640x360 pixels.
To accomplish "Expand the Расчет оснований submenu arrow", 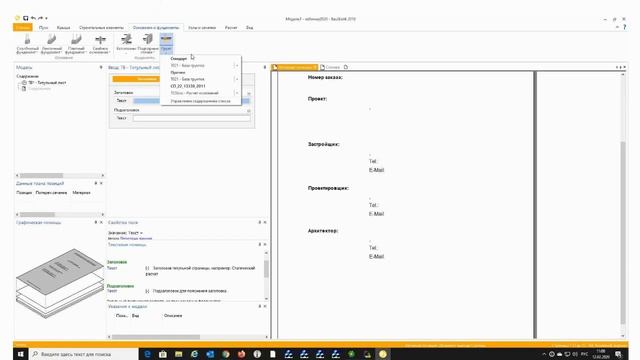I will [x=236, y=93].
